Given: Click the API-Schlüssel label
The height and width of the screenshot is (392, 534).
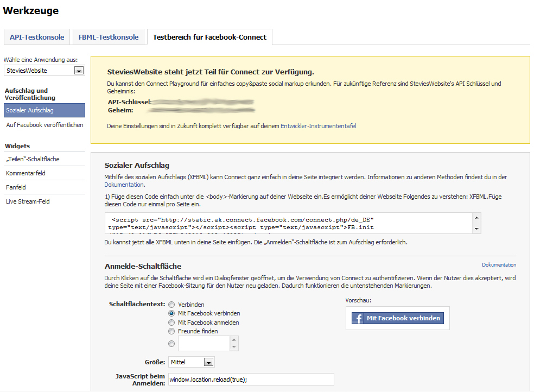Looking at the screenshot, I should click(x=129, y=102).
